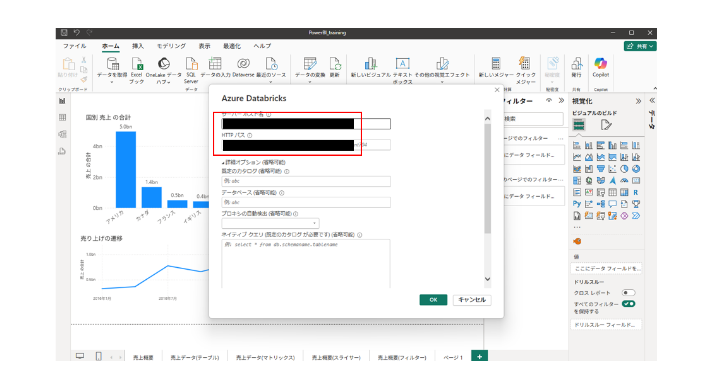
Task: Switch to the Insert (挿入) ribbon tab
Action: (137, 46)
